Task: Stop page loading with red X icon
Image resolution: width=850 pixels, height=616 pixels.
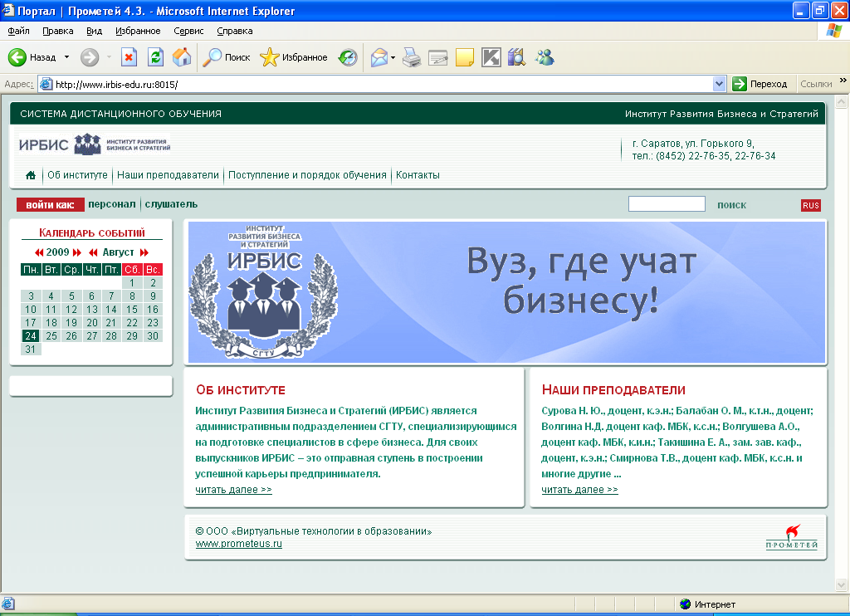Action: [x=129, y=57]
